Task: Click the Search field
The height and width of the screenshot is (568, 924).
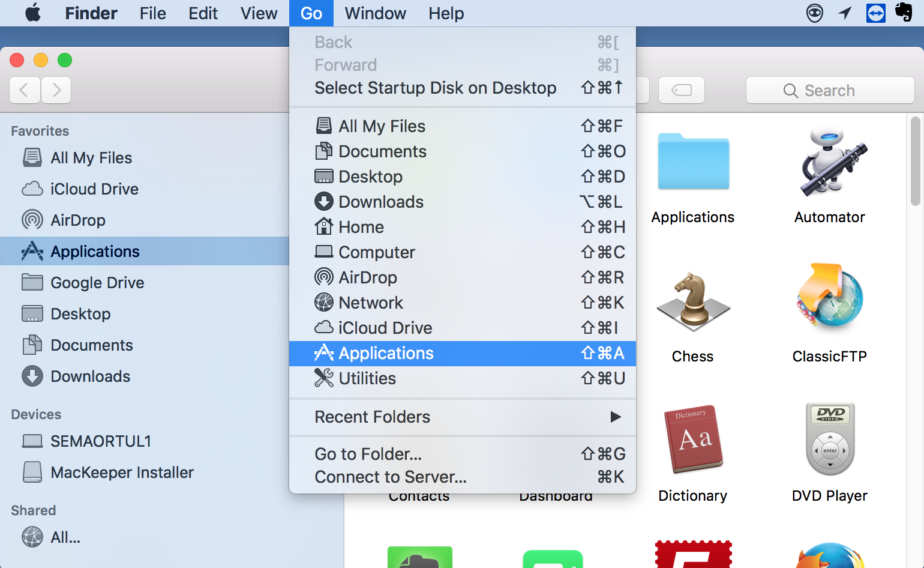Action: pyautogui.click(x=830, y=90)
